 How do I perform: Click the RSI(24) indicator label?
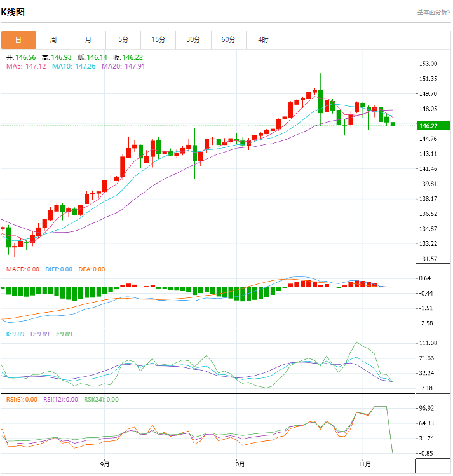[101, 400]
